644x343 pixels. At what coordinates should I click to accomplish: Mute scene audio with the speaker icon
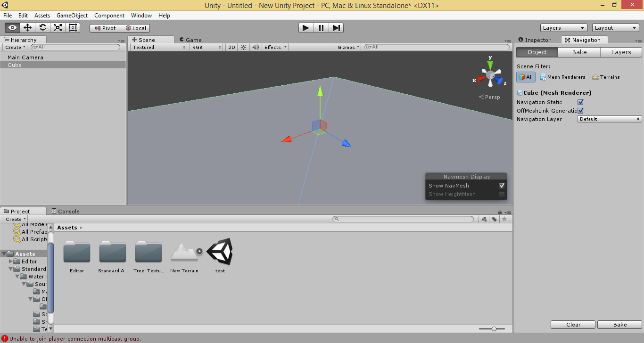pos(255,47)
